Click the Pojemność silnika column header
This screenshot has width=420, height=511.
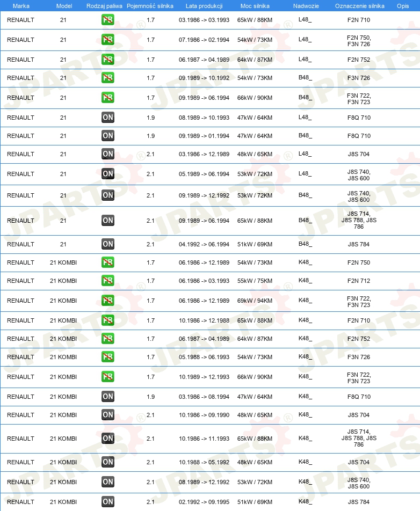[x=150, y=6]
